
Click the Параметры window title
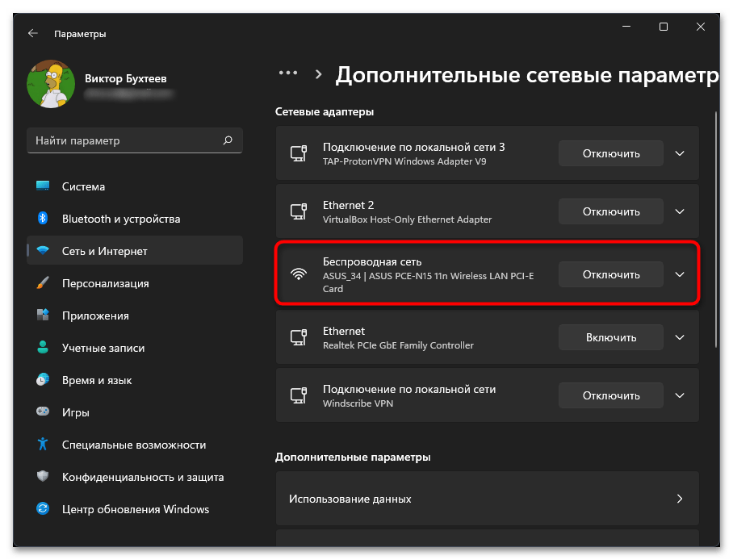point(80,34)
